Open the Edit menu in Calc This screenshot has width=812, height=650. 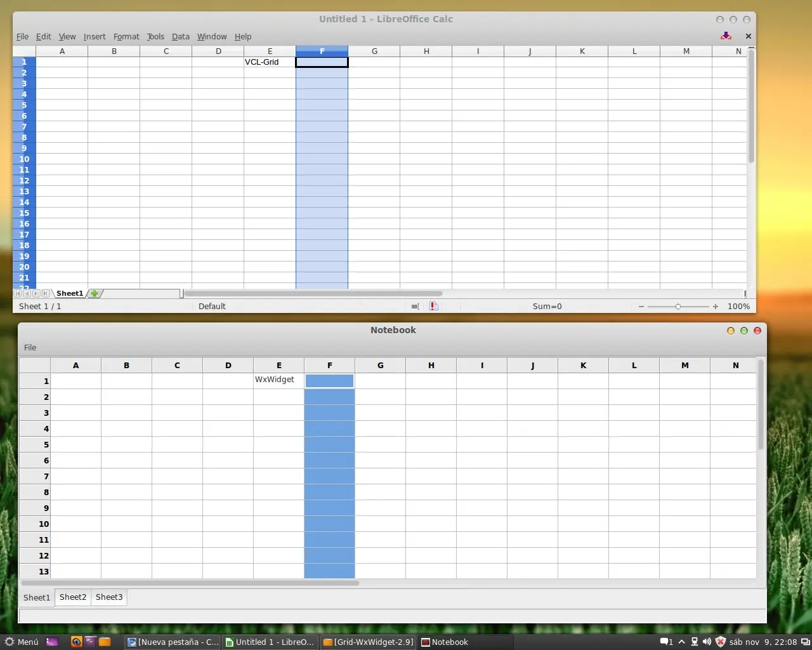tap(43, 37)
